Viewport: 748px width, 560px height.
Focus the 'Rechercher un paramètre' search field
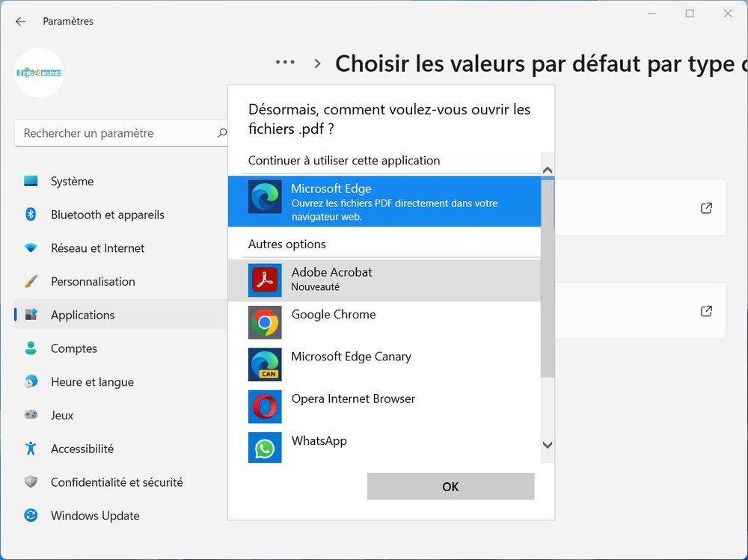(122, 133)
